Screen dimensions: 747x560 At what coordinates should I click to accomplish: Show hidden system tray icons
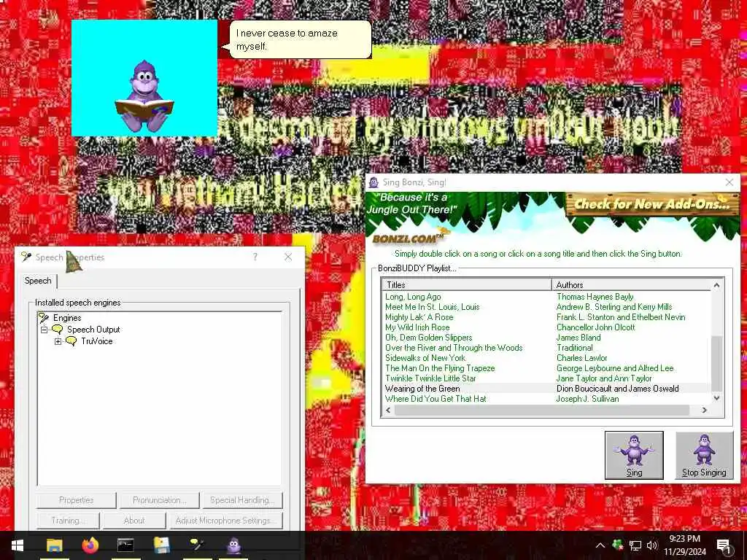(x=600, y=545)
